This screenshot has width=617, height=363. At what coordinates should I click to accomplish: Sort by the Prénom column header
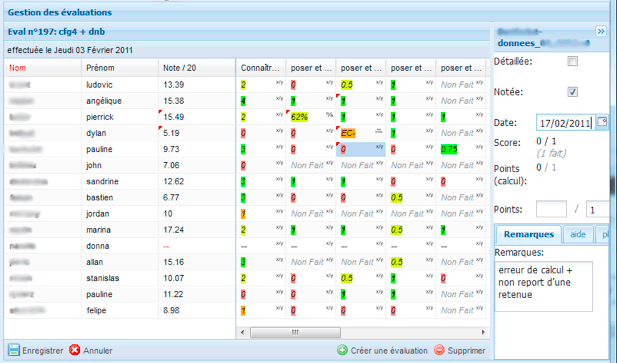pos(120,68)
